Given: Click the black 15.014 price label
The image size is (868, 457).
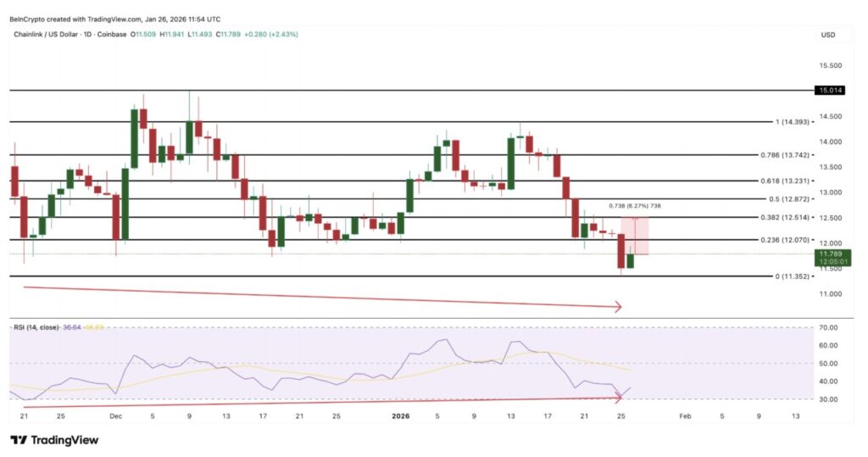Looking at the screenshot, I should (x=827, y=90).
